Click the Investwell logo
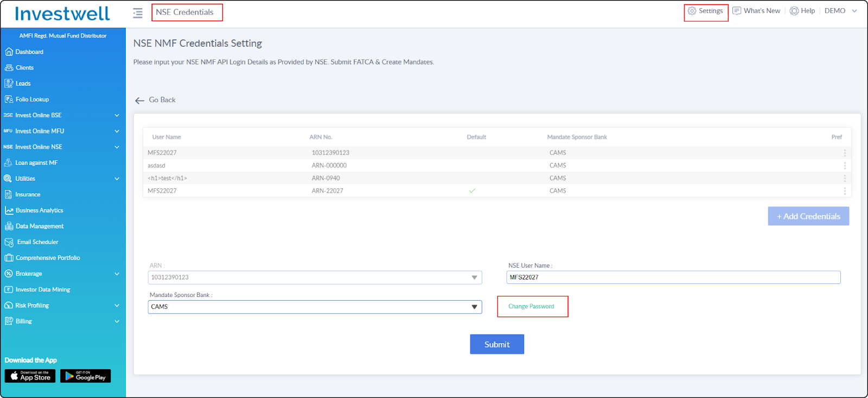 (62, 14)
